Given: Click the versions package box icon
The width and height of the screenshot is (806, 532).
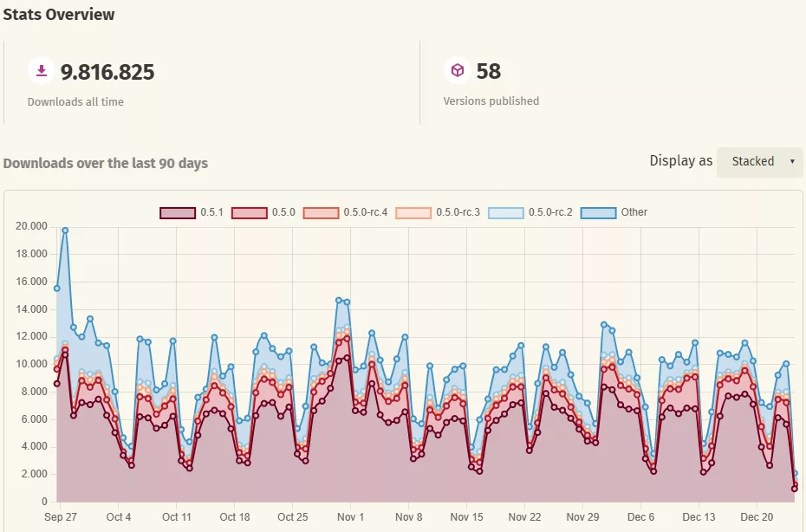Looking at the screenshot, I should tap(457, 70).
